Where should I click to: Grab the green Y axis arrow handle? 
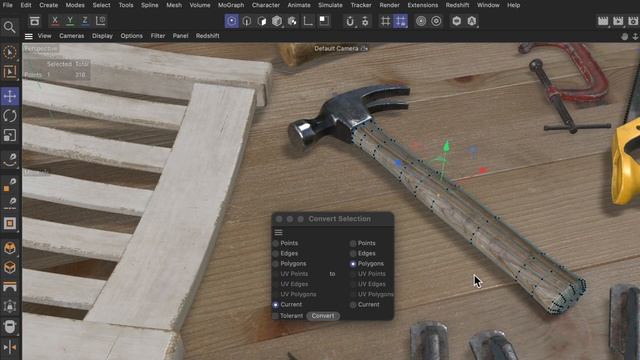point(446,146)
